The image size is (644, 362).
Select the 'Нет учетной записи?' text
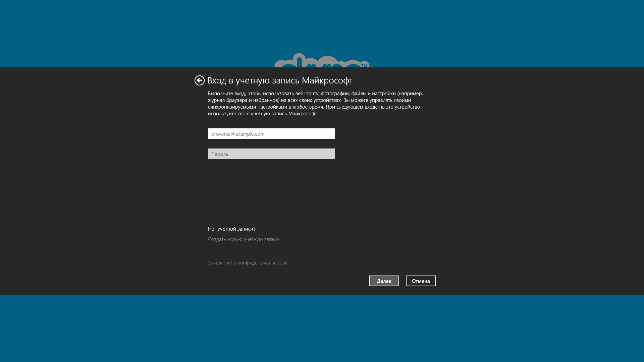tap(232, 229)
